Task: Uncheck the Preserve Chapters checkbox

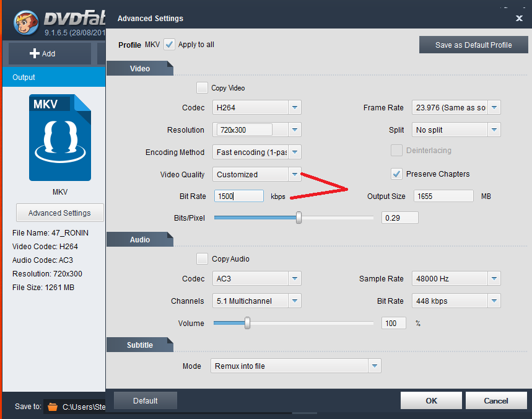Action: 396,174
